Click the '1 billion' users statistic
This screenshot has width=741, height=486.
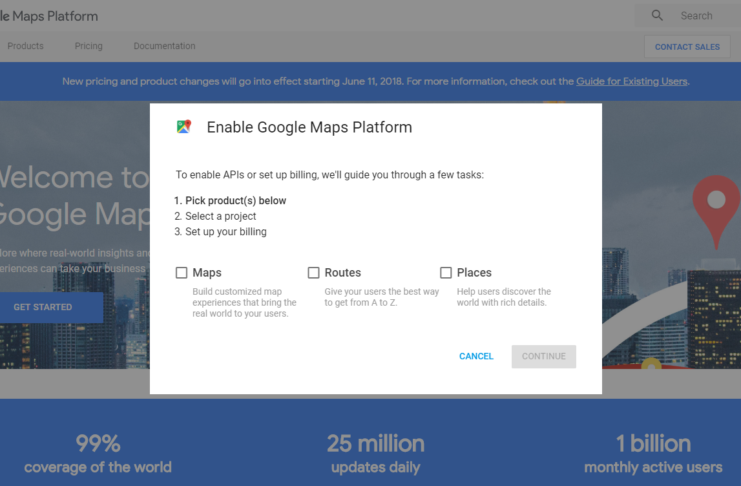point(653,443)
